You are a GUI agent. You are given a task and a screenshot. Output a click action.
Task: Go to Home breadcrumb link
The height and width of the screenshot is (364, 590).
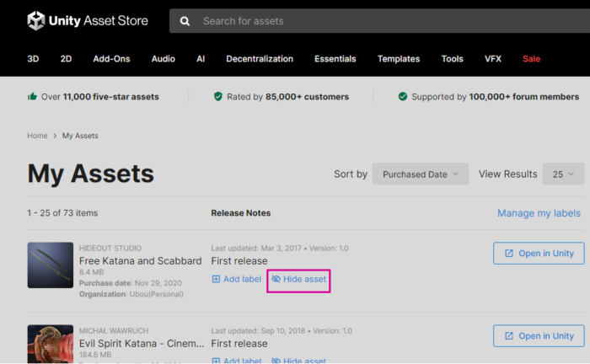[37, 136]
